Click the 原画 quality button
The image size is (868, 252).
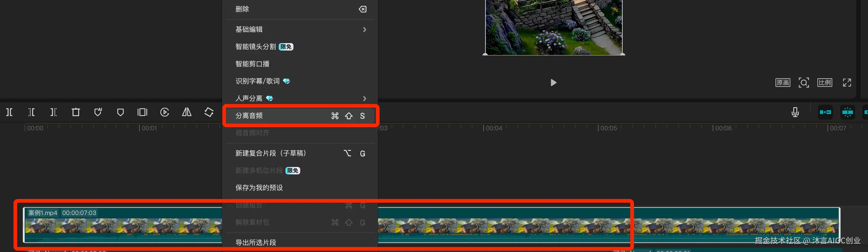tap(783, 83)
